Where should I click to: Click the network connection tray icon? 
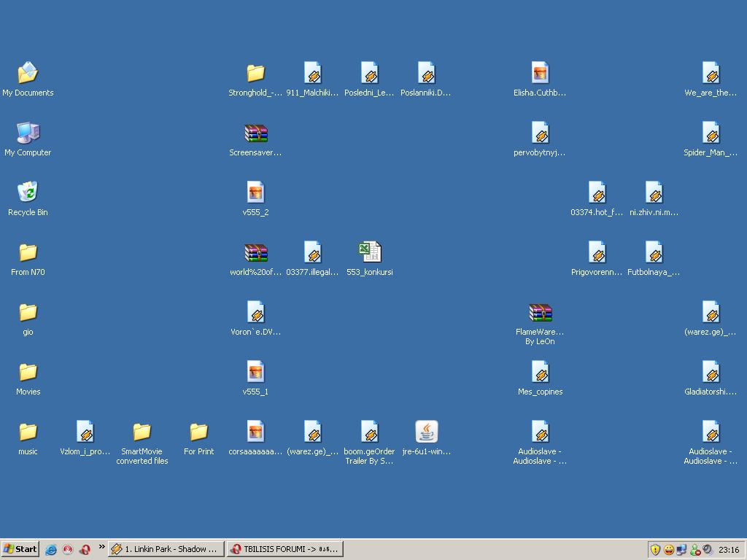682,549
